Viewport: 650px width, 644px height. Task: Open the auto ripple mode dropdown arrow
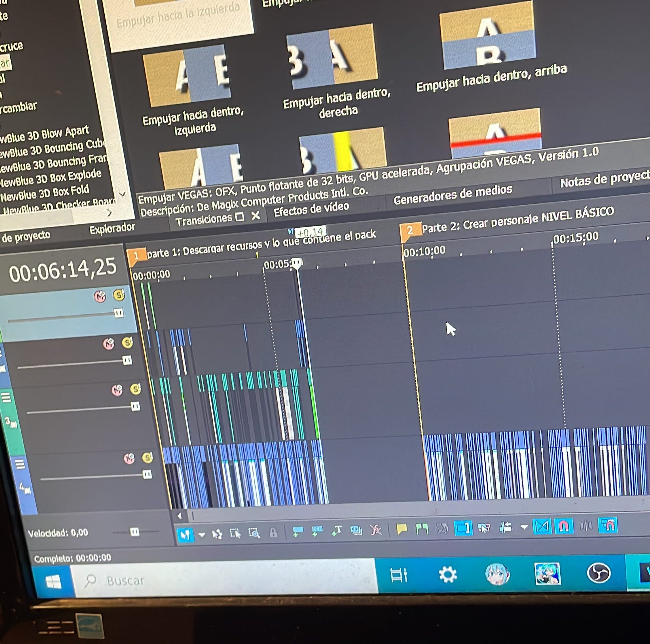[x=524, y=527]
